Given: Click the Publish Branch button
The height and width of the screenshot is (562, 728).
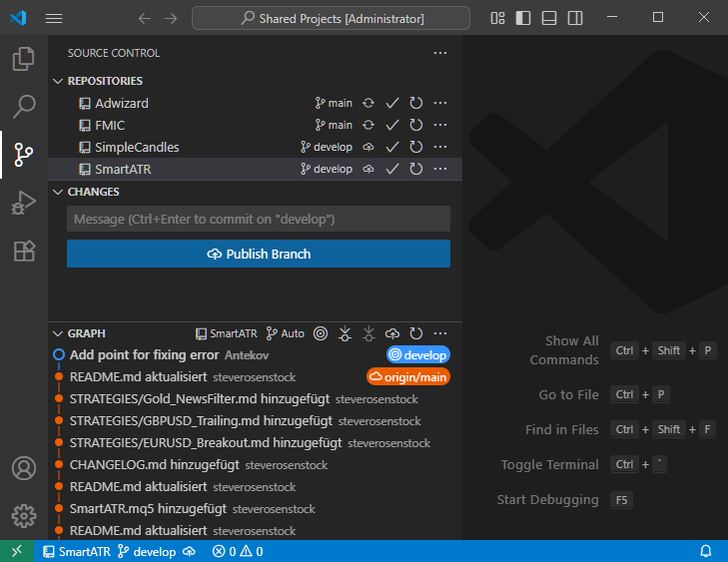Looking at the screenshot, I should [259, 254].
